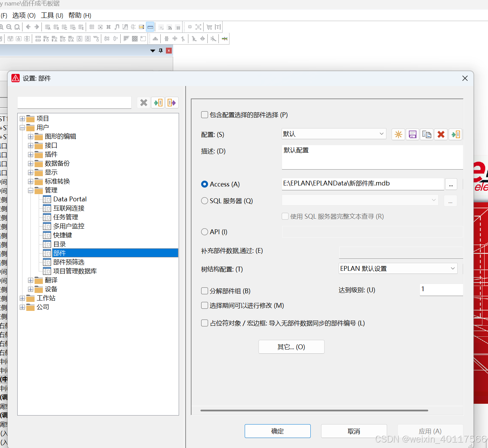Image resolution: width=488 pixels, height=448 pixels.
Task: Open the 工具 (U) menu
Action: click(x=52, y=16)
